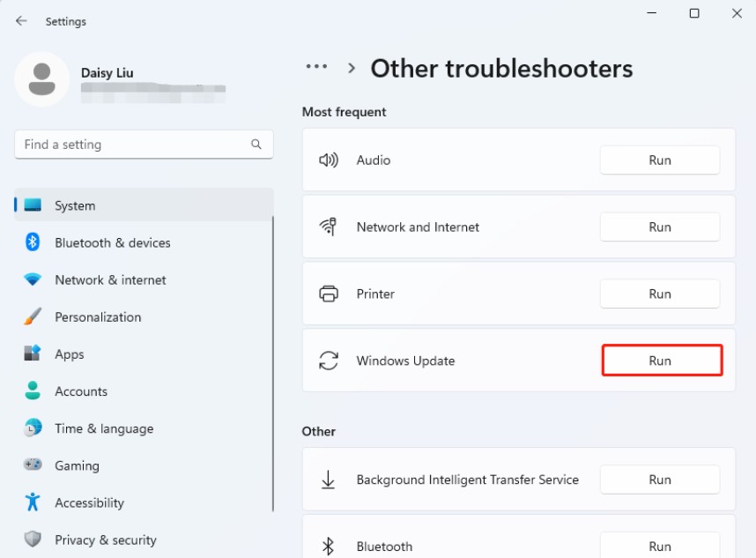This screenshot has height=558, width=756.
Task: Click the Gaming controller icon
Action: point(33,465)
